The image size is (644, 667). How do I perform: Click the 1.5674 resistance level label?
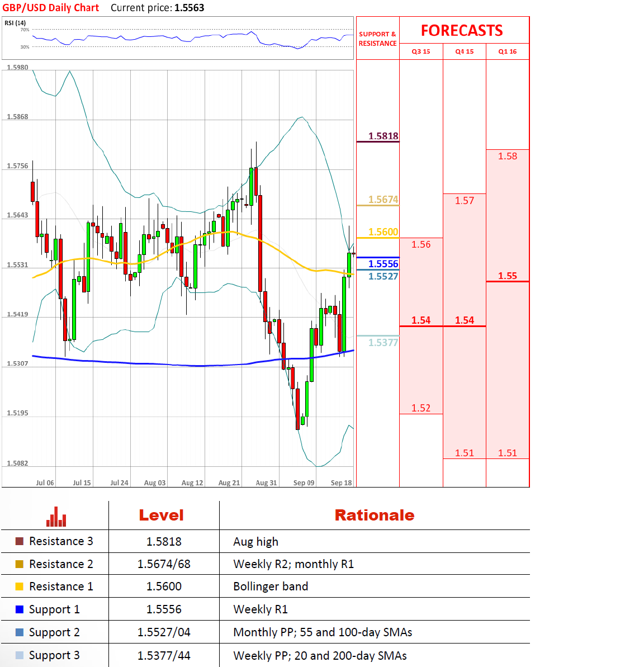click(383, 200)
